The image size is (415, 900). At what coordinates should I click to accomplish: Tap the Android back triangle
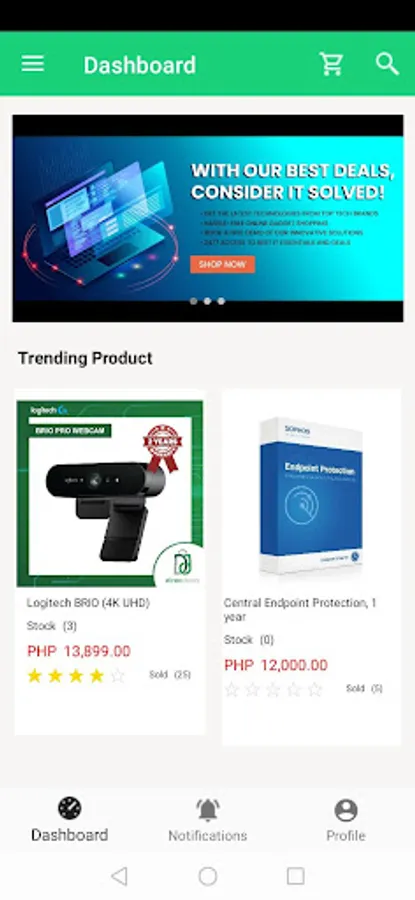click(119, 876)
